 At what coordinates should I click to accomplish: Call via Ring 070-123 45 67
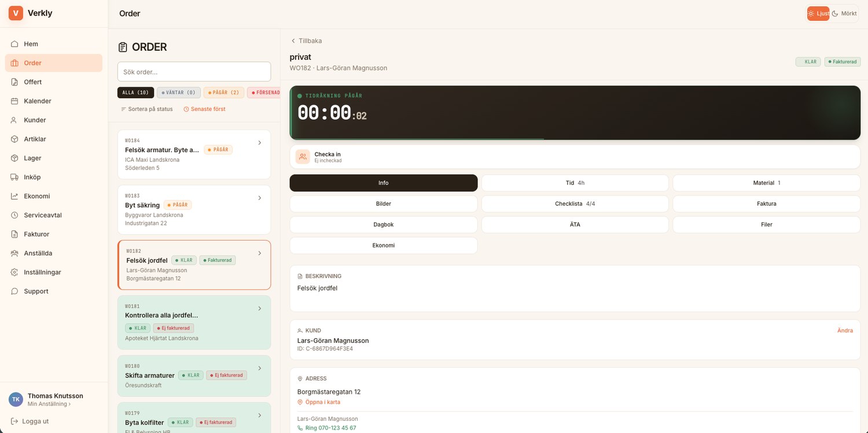(x=326, y=428)
